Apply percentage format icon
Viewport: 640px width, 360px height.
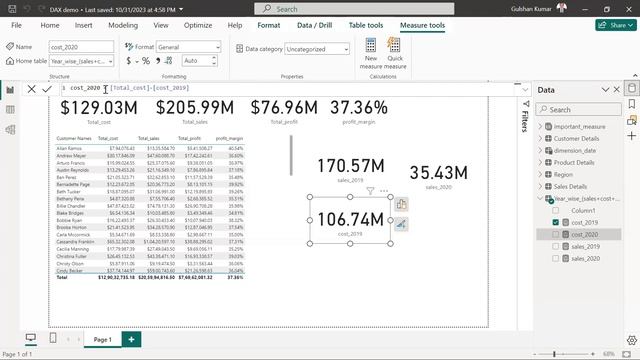[x=146, y=61]
